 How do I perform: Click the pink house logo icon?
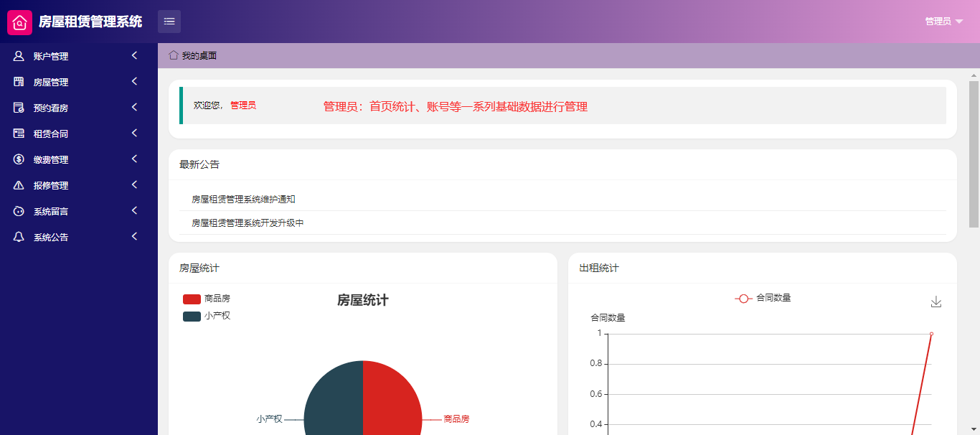tap(19, 22)
